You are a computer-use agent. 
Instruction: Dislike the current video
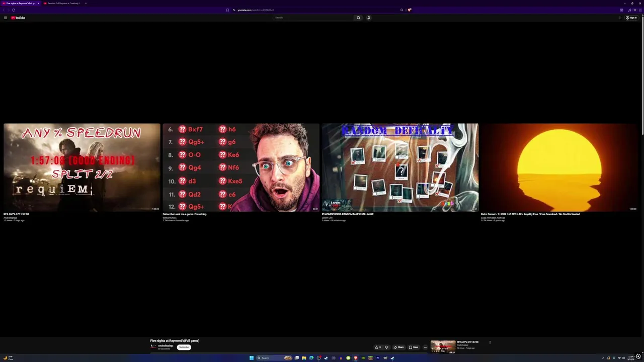click(x=386, y=347)
